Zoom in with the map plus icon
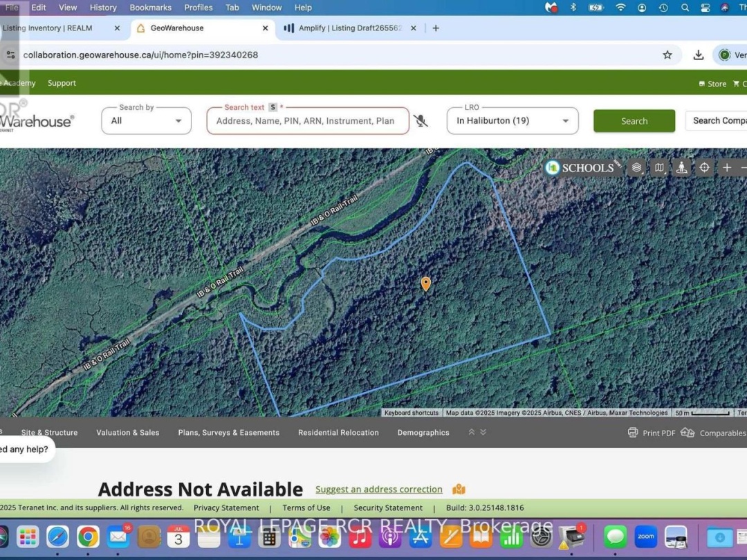Viewport: 747px width, 560px height. [x=727, y=167]
